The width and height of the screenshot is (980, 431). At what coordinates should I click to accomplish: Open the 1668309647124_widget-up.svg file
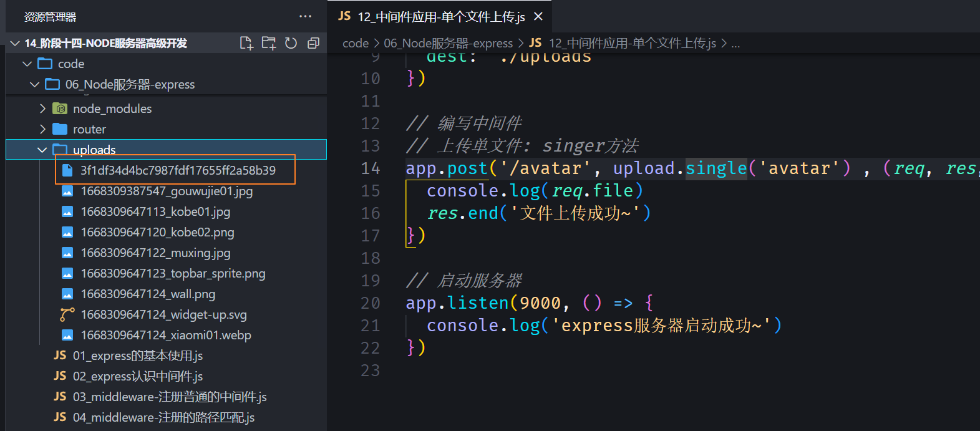[x=163, y=314]
